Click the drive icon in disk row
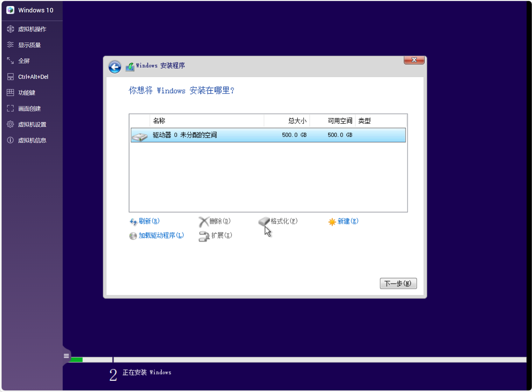 [140, 137]
